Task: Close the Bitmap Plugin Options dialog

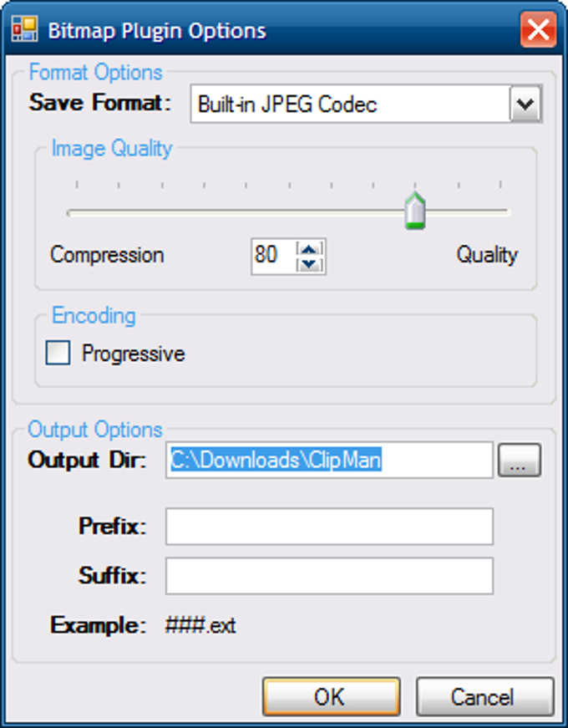Action: (537, 32)
